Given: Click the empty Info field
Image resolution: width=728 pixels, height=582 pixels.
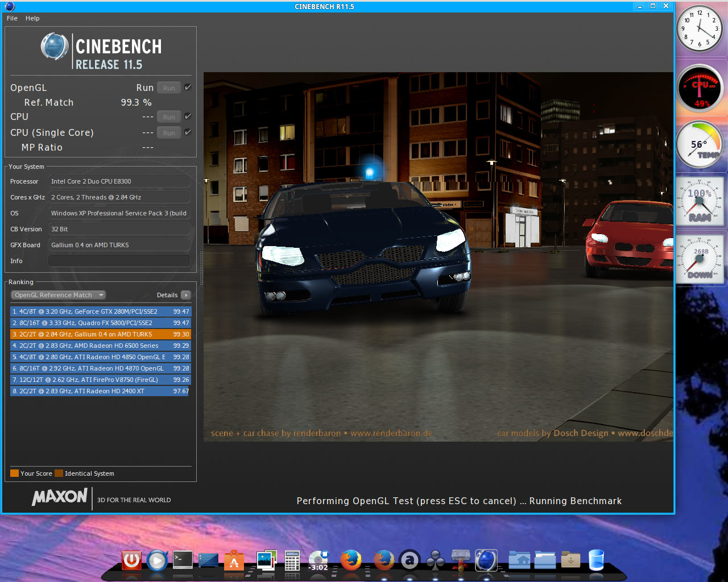Looking at the screenshot, I should 119,261.
